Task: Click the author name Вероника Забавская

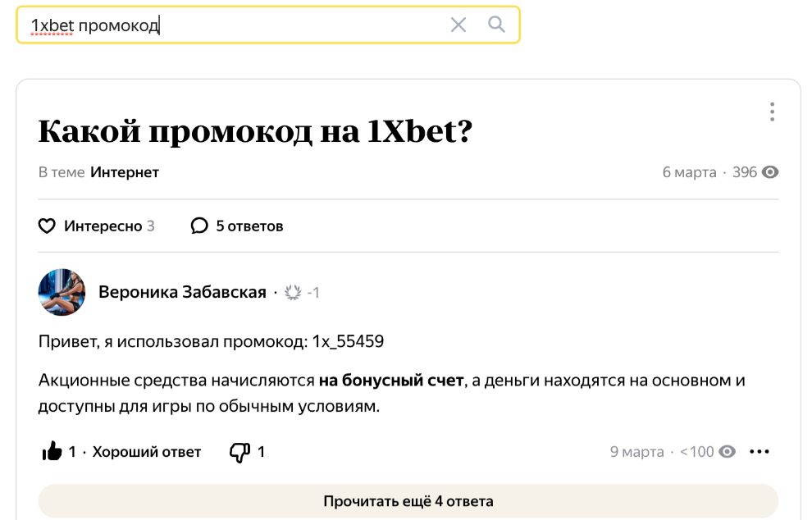Action: tap(182, 292)
